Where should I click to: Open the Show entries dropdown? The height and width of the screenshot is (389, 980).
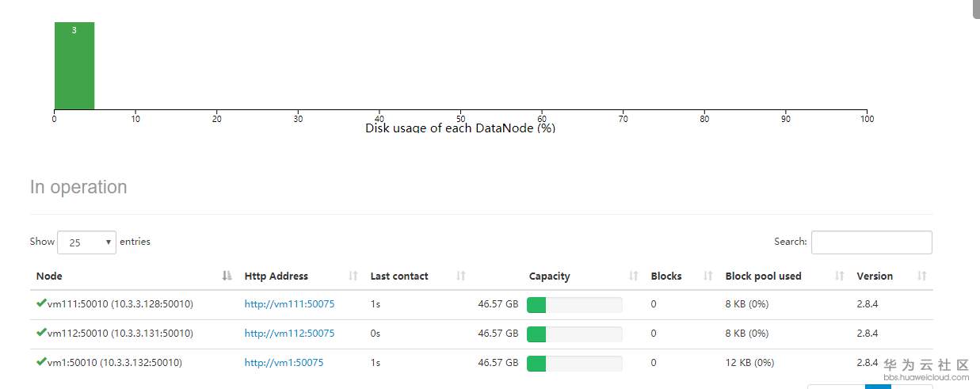pyautogui.click(x=86, y=242)
